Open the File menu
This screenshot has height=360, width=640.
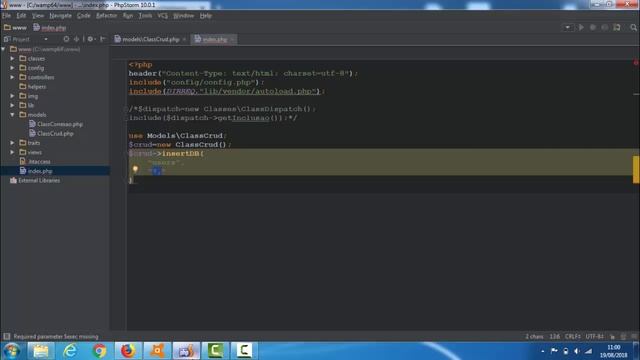point(7,16)
